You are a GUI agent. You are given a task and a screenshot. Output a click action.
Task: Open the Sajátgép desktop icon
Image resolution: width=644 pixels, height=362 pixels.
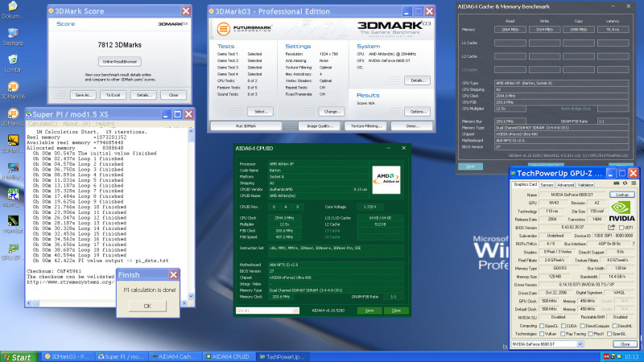[13, 36]
